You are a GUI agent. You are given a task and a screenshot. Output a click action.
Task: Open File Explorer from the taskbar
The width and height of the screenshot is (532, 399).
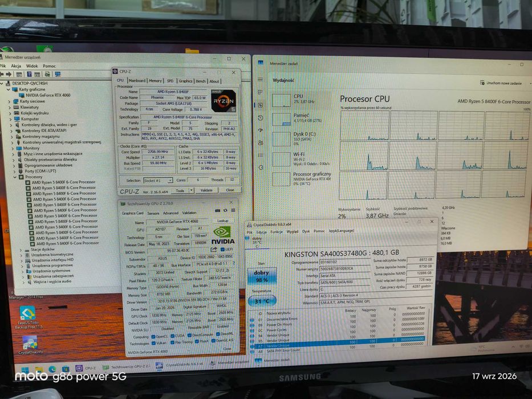tap(39, 369)
